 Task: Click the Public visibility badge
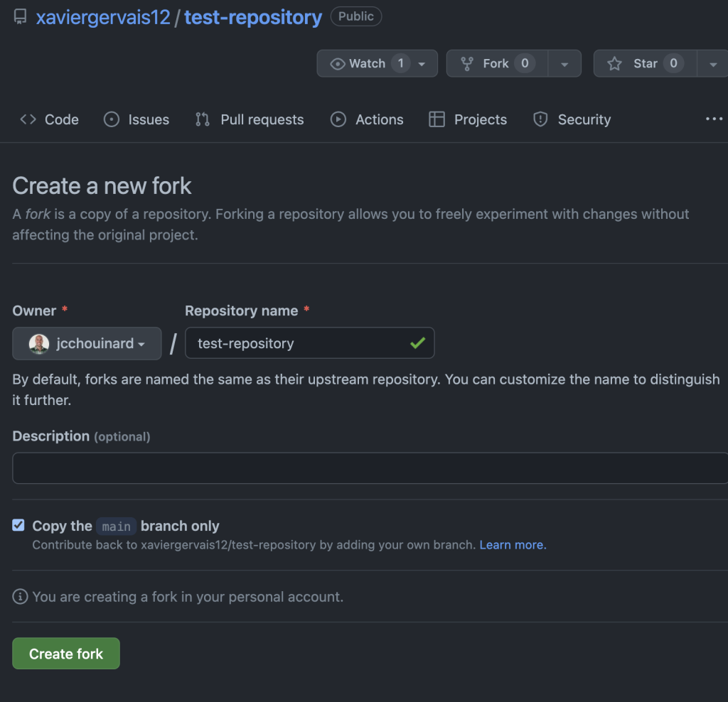pyautogui.click(x=355, y=16)
